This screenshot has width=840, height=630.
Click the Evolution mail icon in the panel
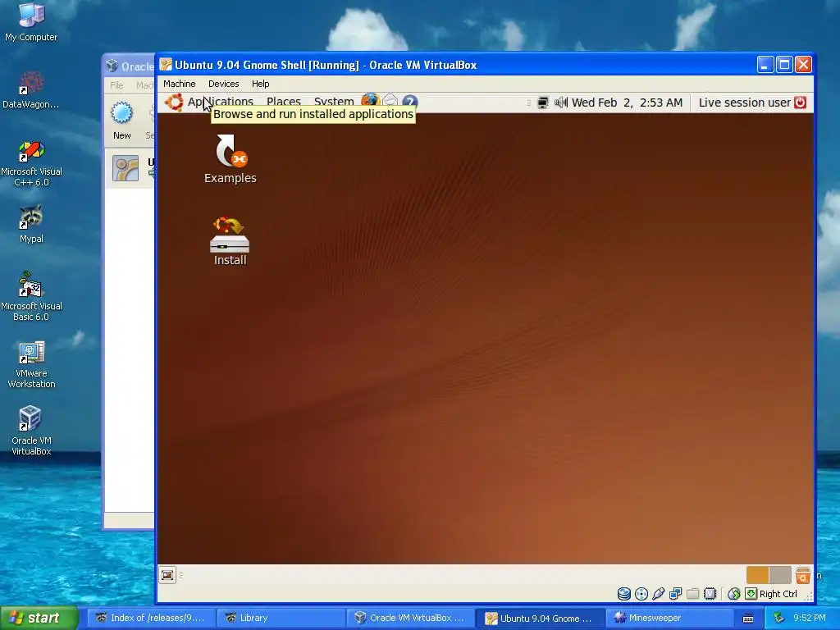(x=390, y=101)
